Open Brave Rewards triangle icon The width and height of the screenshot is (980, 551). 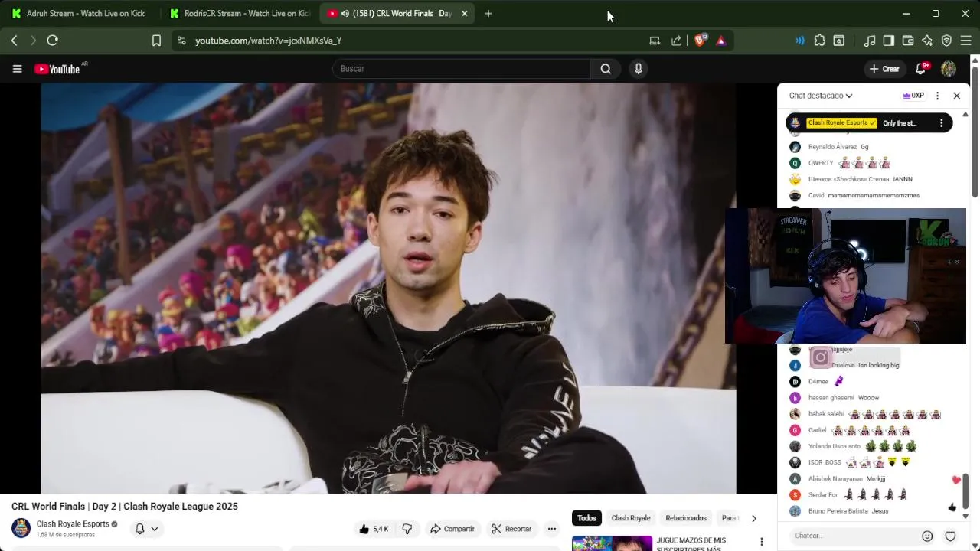tap(721, 41)
